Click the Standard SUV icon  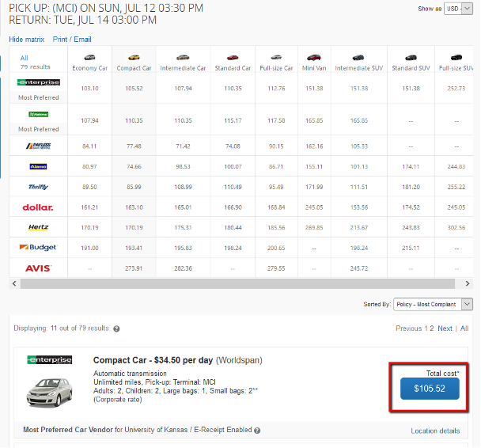(x=411, y=57)
